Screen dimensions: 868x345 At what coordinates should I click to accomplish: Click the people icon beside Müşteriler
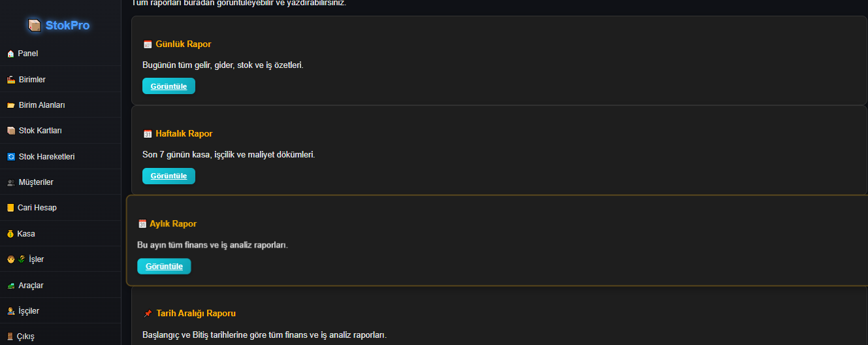tap(10, 182)
